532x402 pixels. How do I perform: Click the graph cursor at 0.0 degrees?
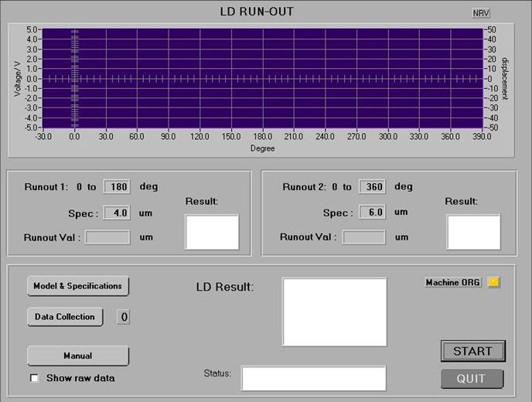pyautogui.click(x=75, y=78)
